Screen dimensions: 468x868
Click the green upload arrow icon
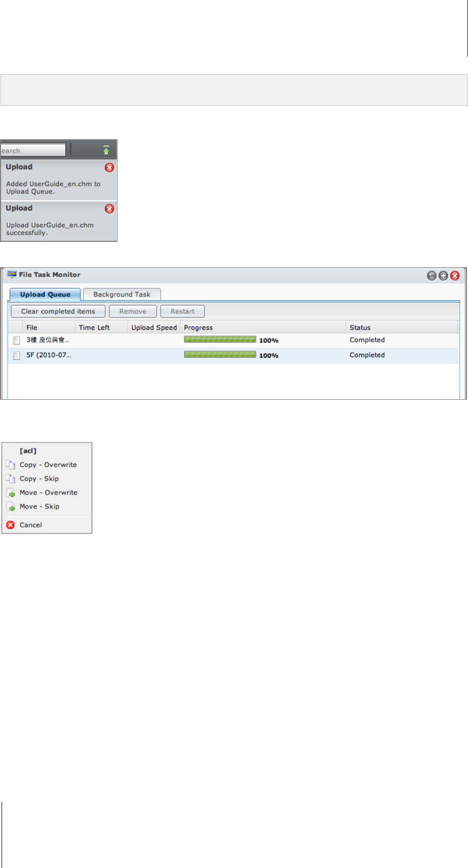106,150
